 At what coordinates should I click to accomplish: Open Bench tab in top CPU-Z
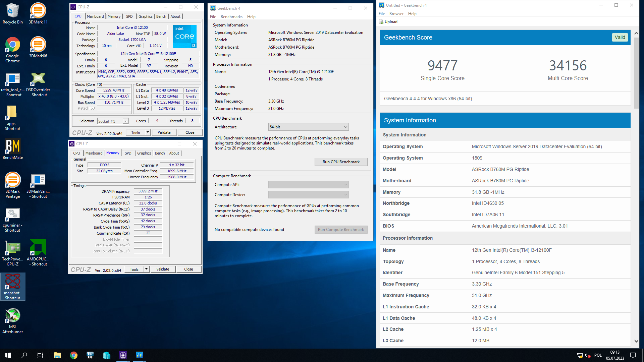tap(161, 16)
